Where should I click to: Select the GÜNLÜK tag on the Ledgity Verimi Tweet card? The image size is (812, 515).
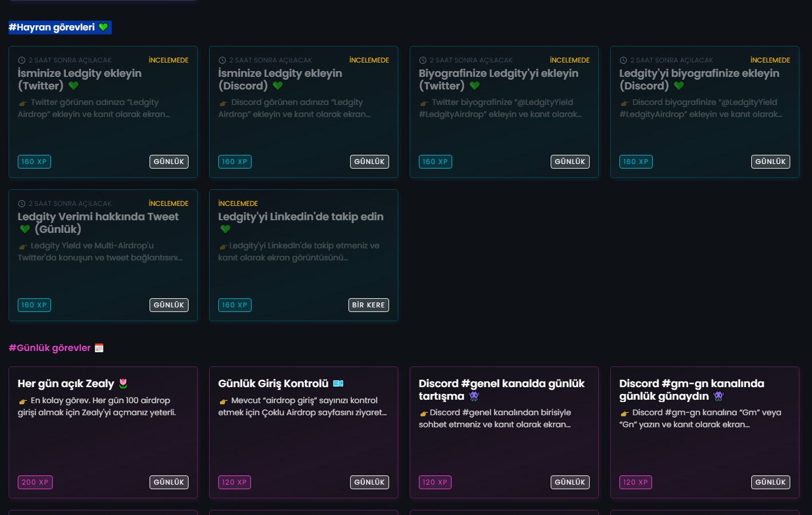[169, 305]
